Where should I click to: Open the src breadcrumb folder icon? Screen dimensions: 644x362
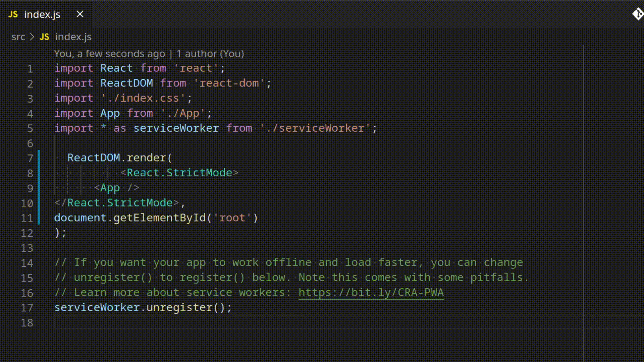coord(18,37)
